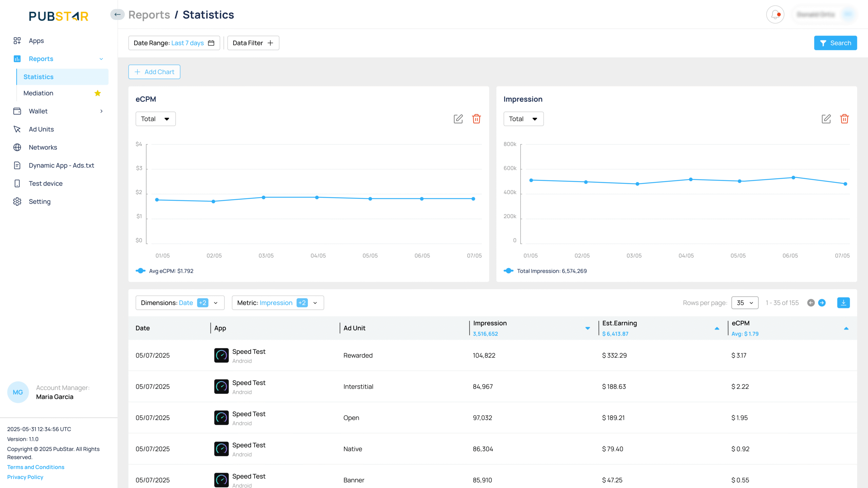Click the notification bell icon
Screen dimensions: 868x488
[x=775, y=15]
